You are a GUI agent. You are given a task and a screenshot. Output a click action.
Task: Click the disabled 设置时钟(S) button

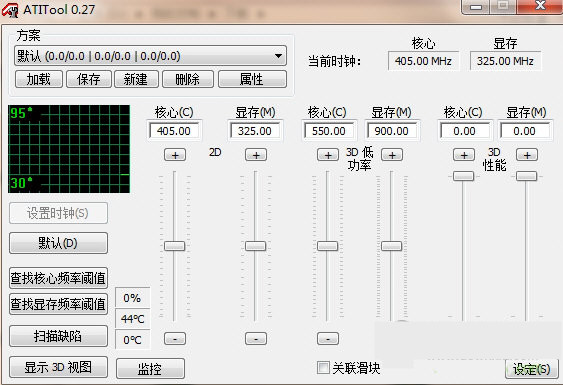click(x=58, y=213)
